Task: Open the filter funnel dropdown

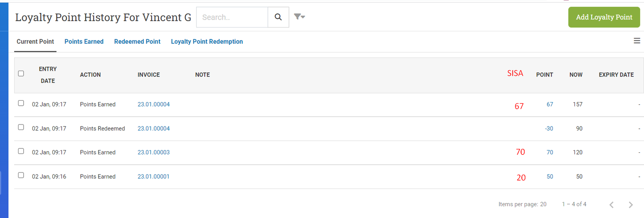Action: pyautogui.click(x=300, y=16)
